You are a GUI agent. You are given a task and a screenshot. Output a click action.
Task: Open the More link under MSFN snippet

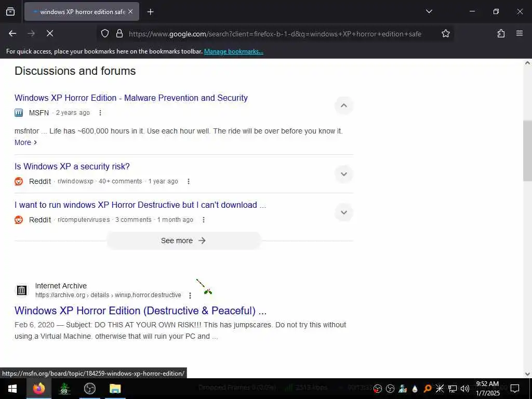coord(25,142)
